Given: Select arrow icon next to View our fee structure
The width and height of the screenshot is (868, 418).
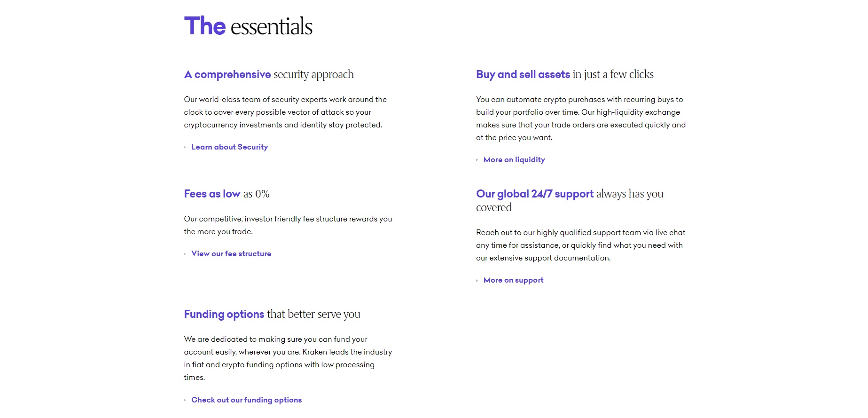Looking at the screenshot, I should 185,254.
